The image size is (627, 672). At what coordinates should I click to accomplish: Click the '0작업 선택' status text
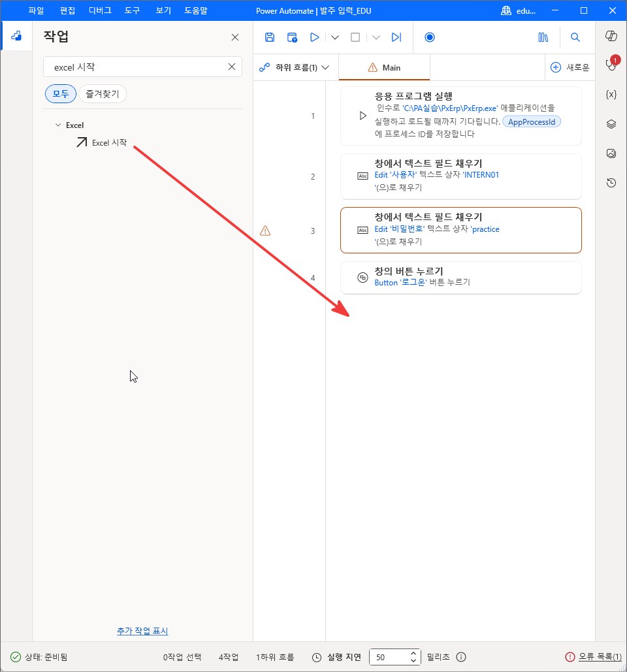[182, 657]
